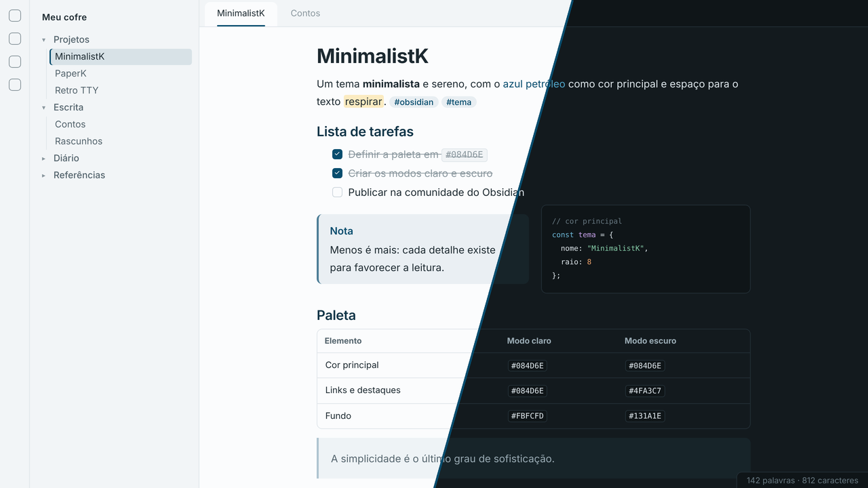Click the '#4FA3C7' color code
Image resolution: width=868 pixels, height=488 pixels.
(x=645, y=391)
